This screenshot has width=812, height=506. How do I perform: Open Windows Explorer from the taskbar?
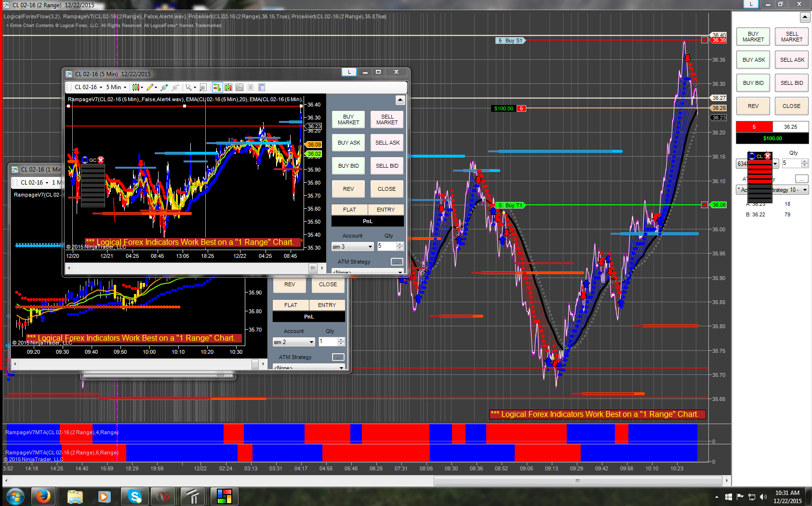75,496
